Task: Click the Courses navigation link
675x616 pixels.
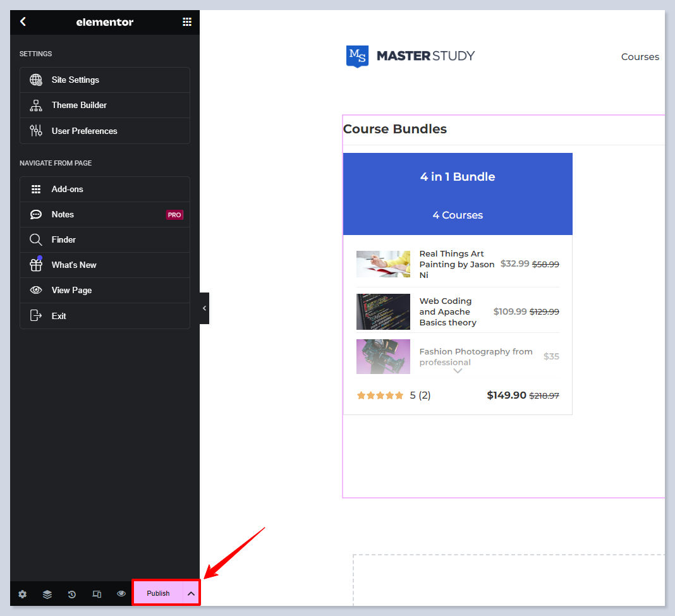Action: click(640, 57)
